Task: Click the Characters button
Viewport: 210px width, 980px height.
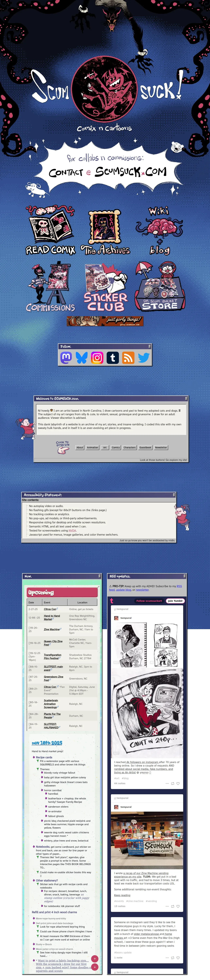Action: point(130,447)
